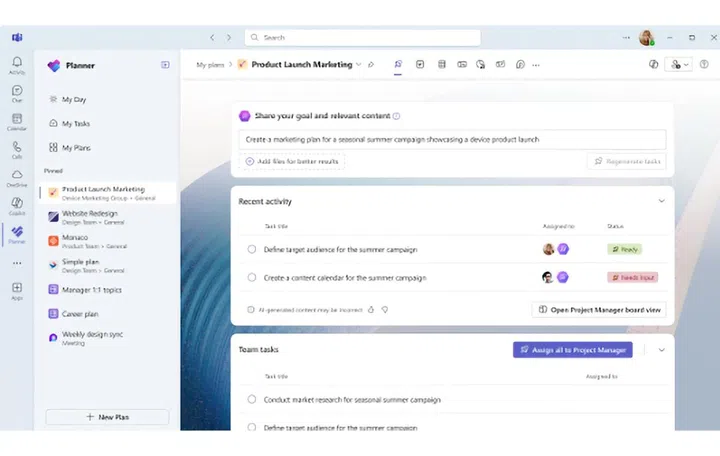Mark 'Define target audience' task complete
720x456 pixels.
[252, 249]
